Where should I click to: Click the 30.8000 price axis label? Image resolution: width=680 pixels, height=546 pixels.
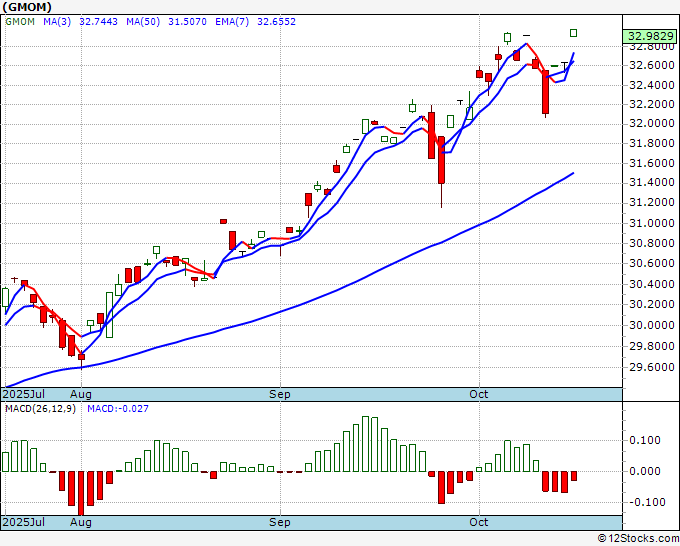(x=652, y=243)
